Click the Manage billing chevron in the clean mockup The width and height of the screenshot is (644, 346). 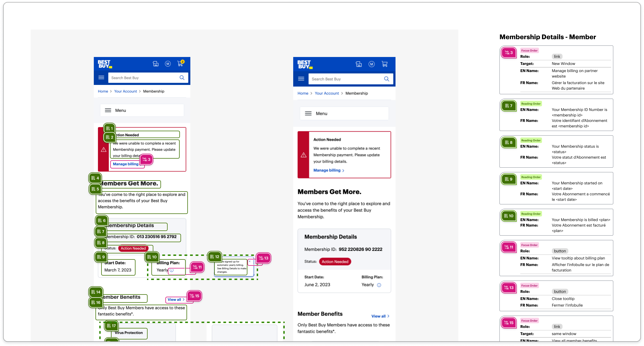click(x=343, y=171)
